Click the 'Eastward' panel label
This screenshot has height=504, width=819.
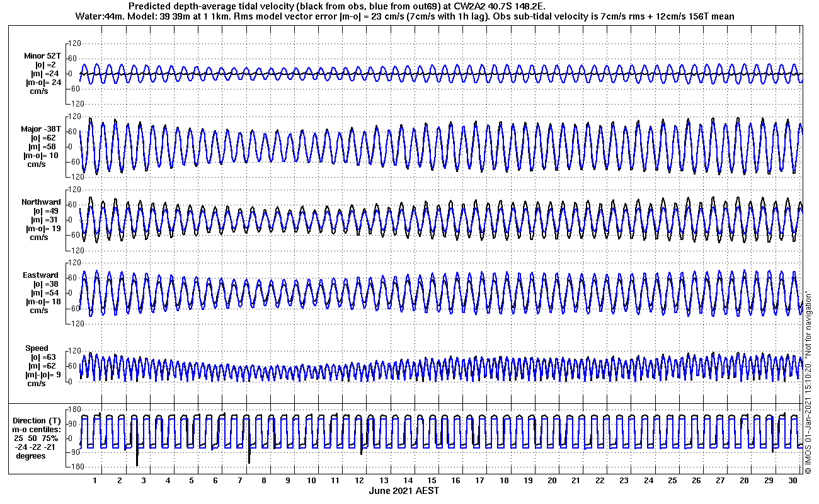pyautogui.click(x=41, y=275)
